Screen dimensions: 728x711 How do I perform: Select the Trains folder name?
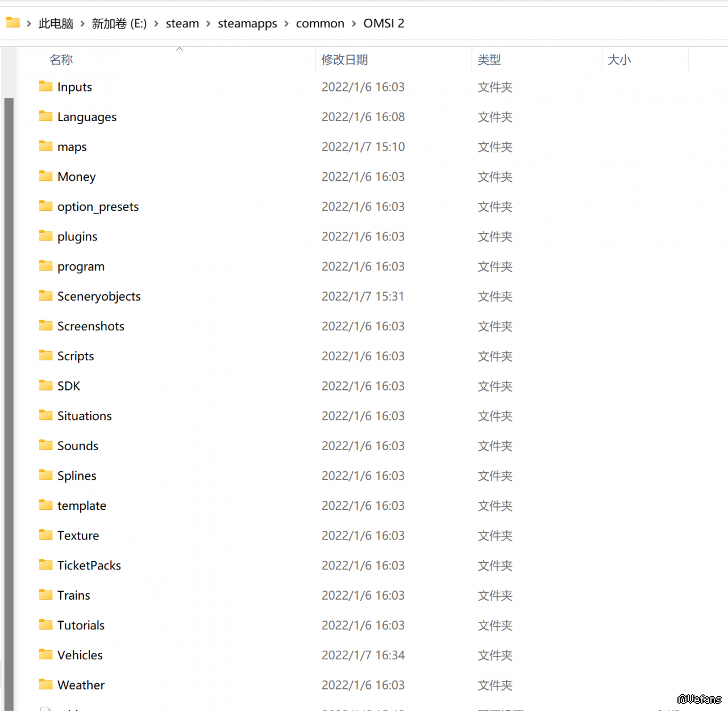[73, 595]
